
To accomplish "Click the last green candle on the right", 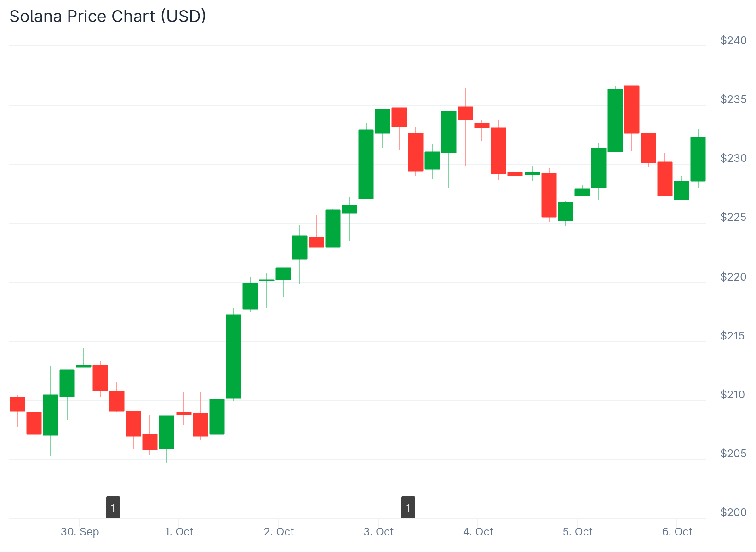I will coord(698,159).
